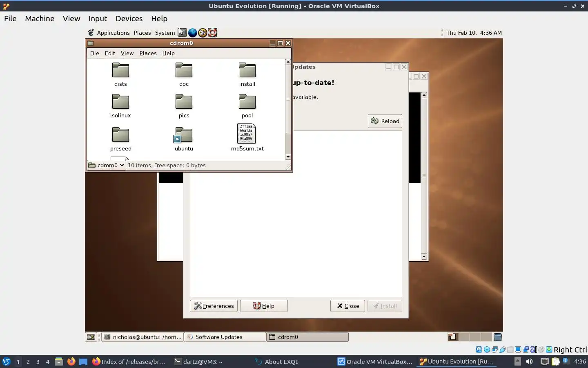Click Reload in Software Updates
Image resolution: width=588 pixels, height=368 pixels.
(x=385, y=121)
